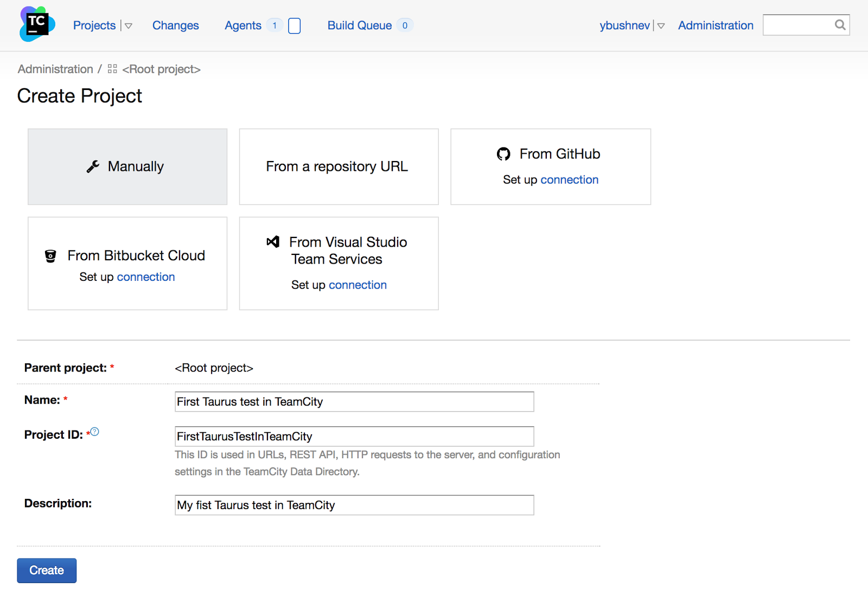Click the Bitbucket bucket icon
Screen dimensions: 868x609
click(50, 256)
